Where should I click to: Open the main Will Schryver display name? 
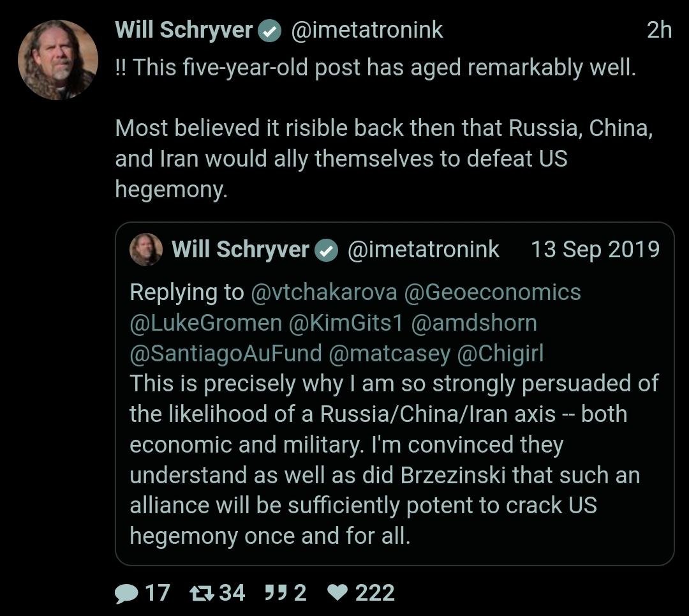point(184,30)
